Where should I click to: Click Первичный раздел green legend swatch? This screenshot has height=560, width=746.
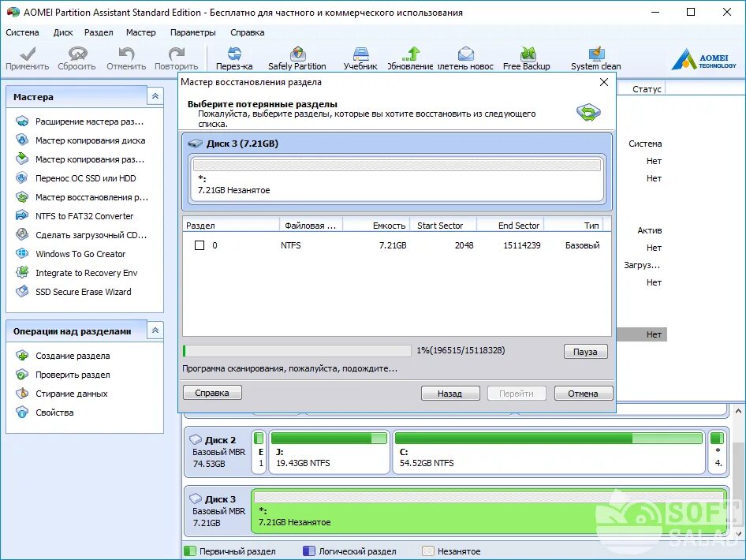click(x=189, y=551)
